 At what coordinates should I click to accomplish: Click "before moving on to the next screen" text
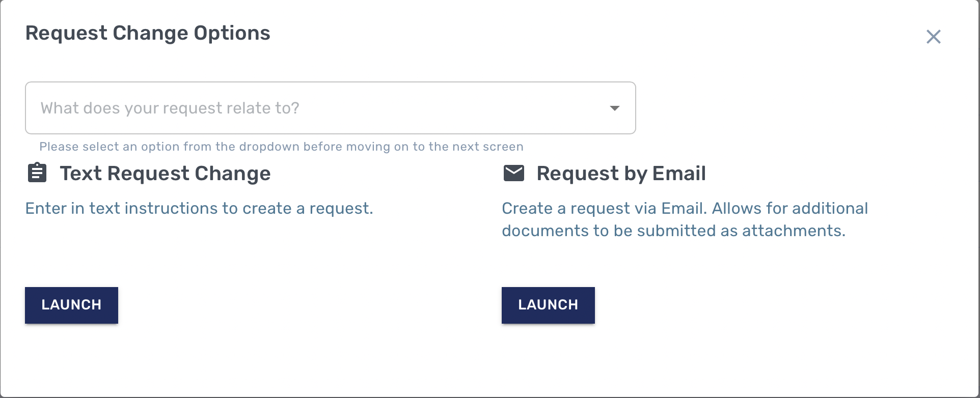point(413,147)
